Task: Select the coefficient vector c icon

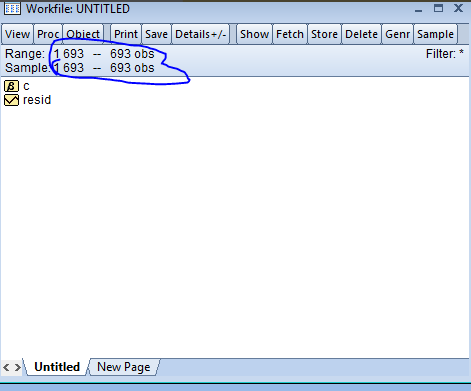Action: click(11, 86)
